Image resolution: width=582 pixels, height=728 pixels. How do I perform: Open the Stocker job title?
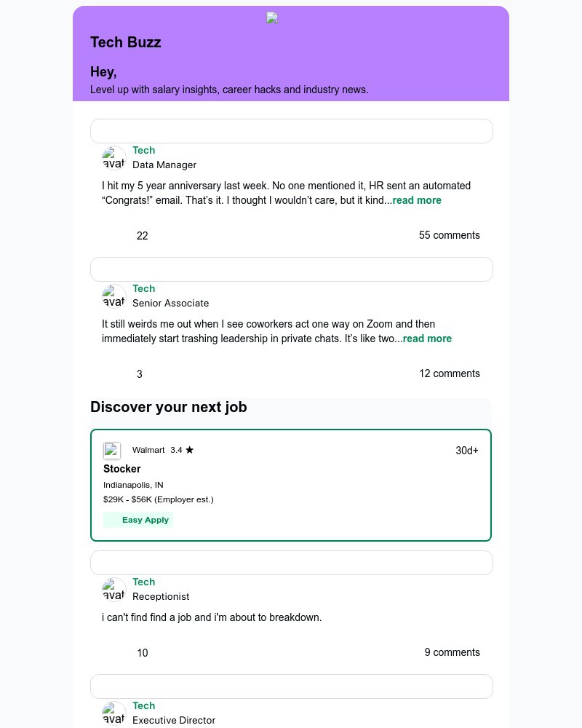pos(122,469)
